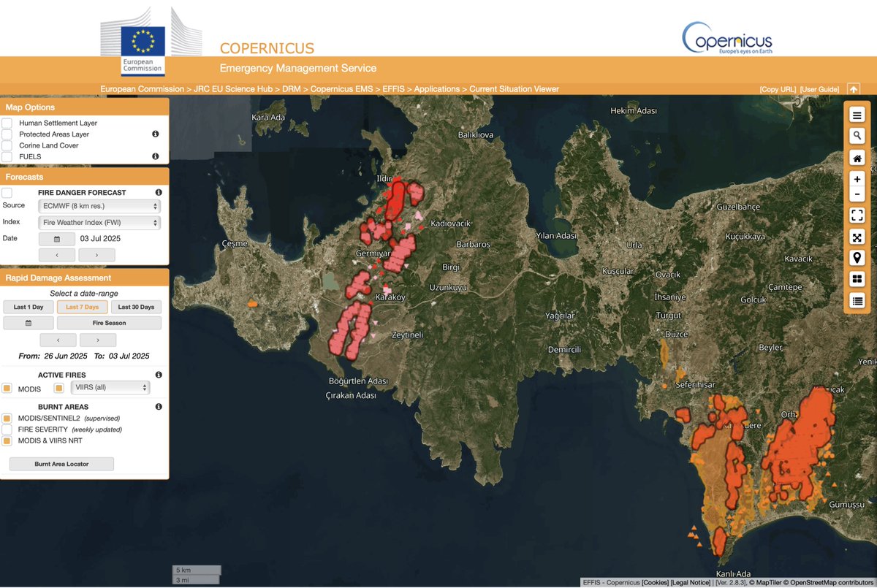The image size is (877, 588).
Task: Open forecast date calendar picker
Action: tap(56, 239)
